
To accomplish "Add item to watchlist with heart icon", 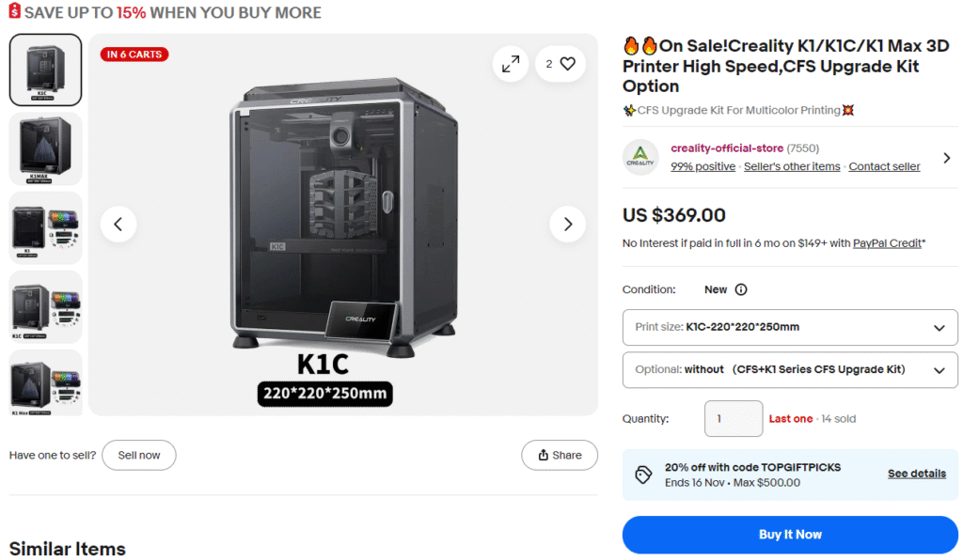I will [561, 64].
